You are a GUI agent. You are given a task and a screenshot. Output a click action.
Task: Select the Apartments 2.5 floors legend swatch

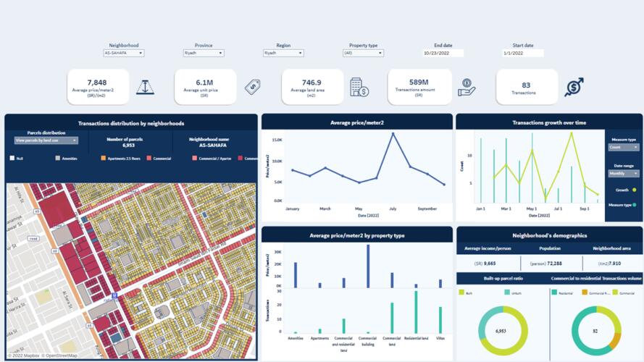pyautogui.click(x=104, y=158)
